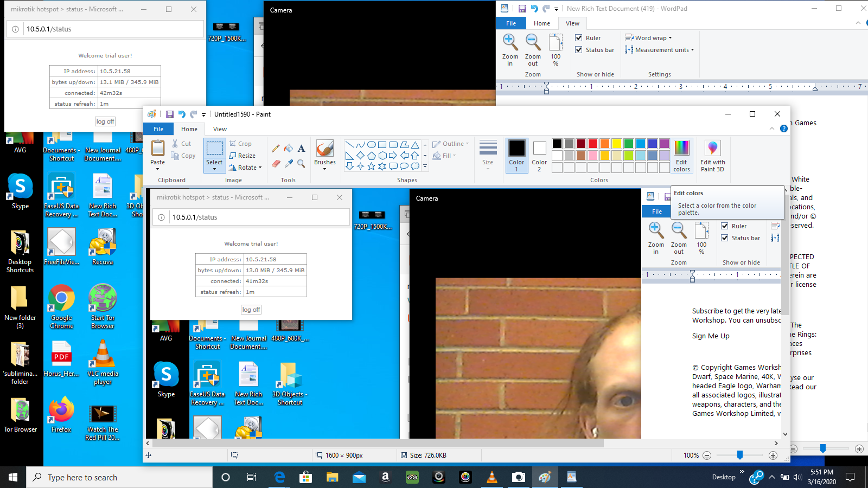Open the Word wrap dropdown in WordPad
868x488 pixels.
[648, 38]
